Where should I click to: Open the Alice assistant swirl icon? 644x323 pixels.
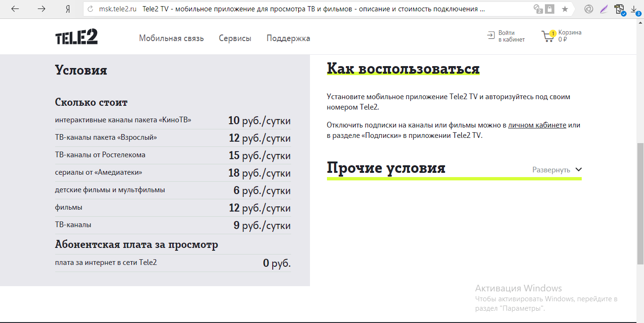coord(588,9)
